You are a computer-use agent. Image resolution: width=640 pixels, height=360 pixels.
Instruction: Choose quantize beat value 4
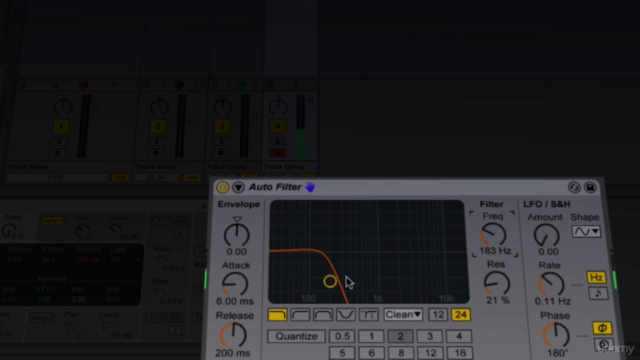459,336
